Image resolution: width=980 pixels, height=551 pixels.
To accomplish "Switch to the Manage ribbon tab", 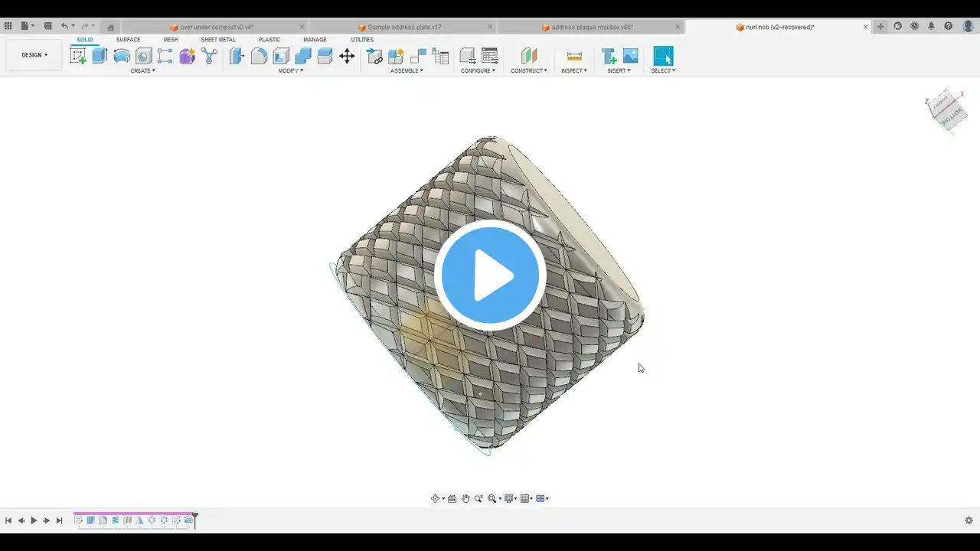I will point(315,40).
